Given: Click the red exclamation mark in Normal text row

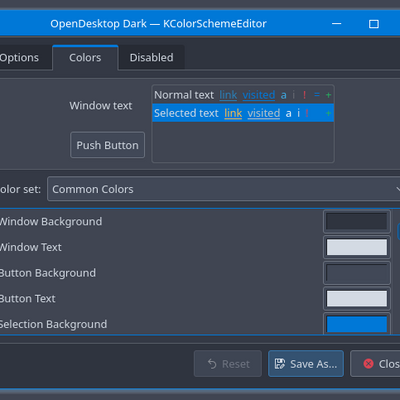Looking at the screenshot, I should (304, 95).
